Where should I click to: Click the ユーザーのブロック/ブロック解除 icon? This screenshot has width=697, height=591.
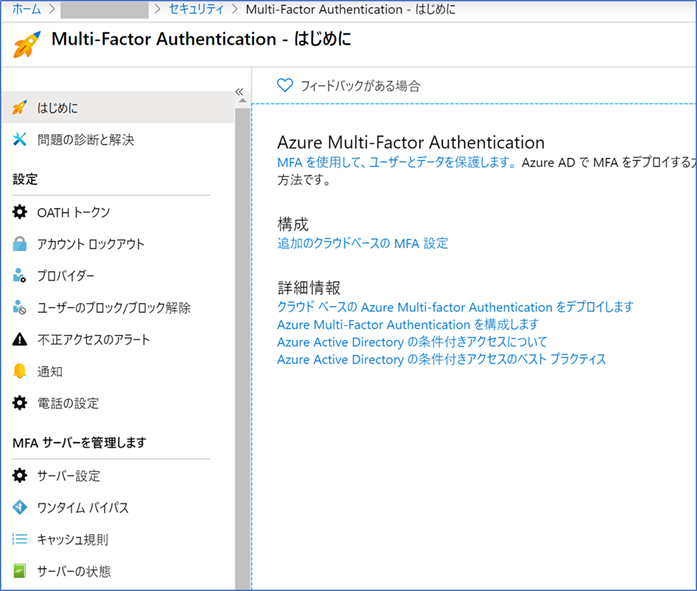tap(20, 307)
